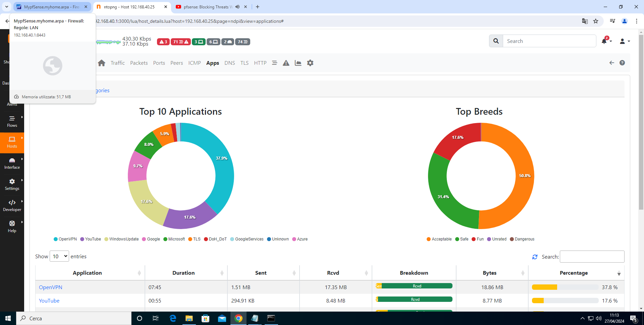Screen dimensions: 644x325
Task: Click the grey 2 interfaces badge
Action: [x=228, y=42]
